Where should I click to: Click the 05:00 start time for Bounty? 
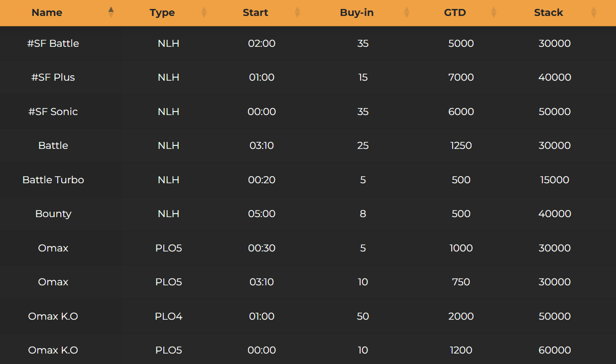point(262,214)
